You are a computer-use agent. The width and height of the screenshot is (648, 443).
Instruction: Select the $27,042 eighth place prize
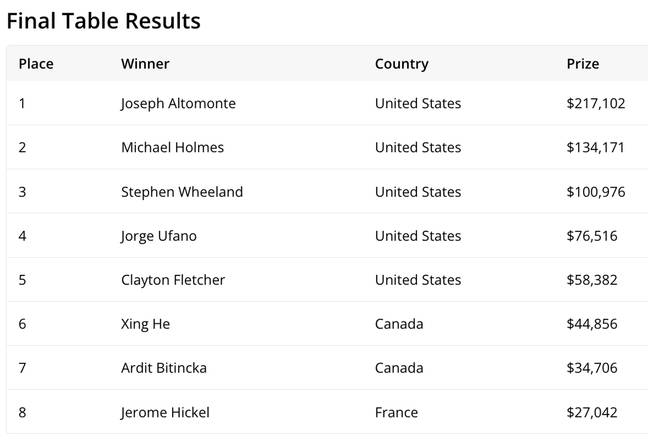click(592, 412)
